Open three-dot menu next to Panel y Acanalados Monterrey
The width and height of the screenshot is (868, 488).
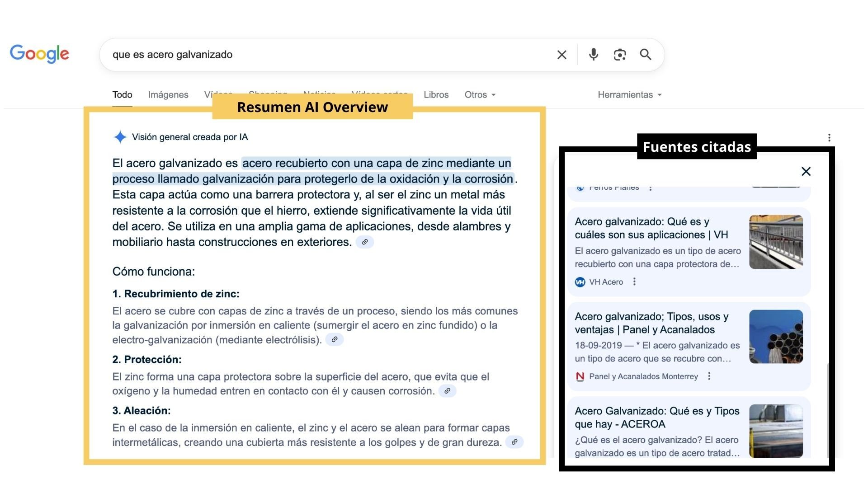pyautogui.click(x=709, y=376)
